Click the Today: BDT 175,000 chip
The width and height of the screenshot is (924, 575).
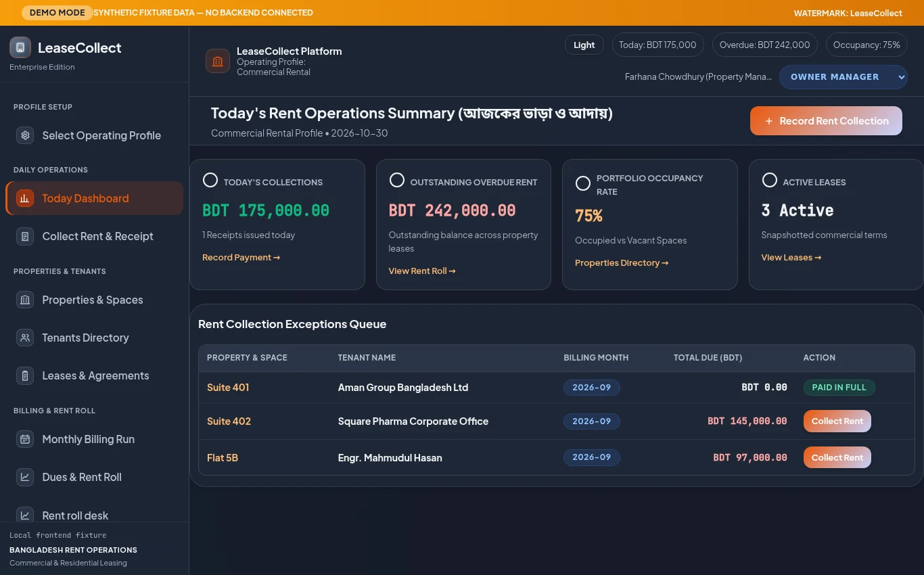click(657, 45)
